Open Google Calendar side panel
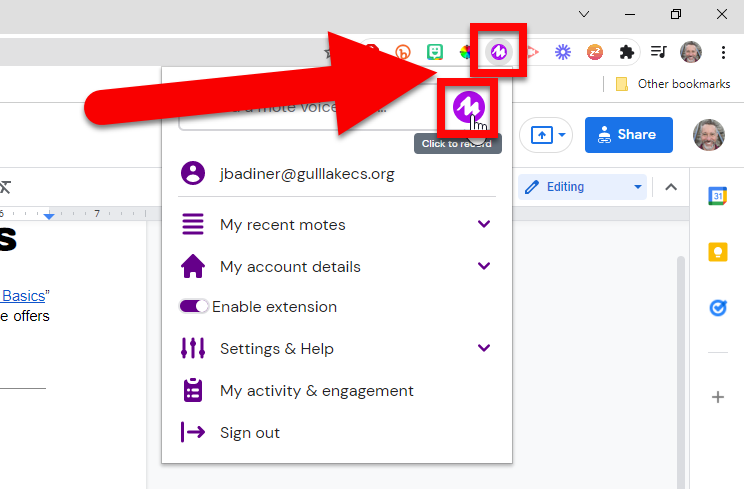The height and width of the screenshot is (489, 744). pyautogui.click(x=717, y=196)
